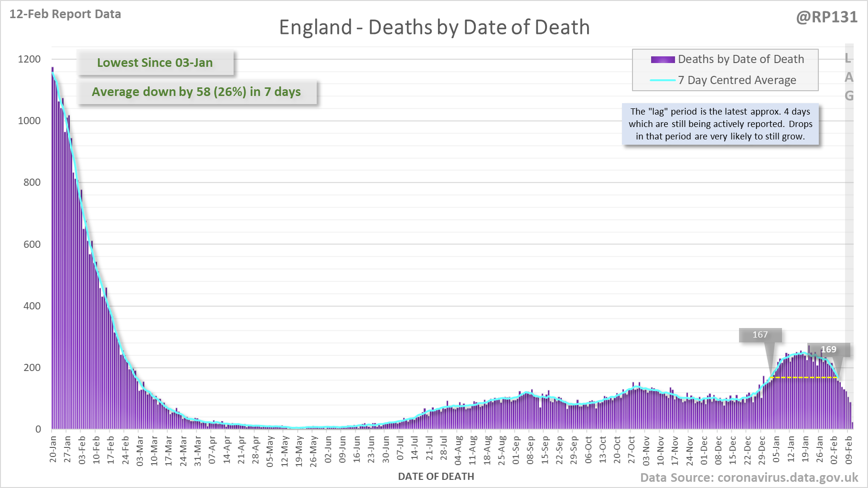Click the 1200 y-axis value label
The width and height of the screenshot is (868, 488).
(x=30, y=59)
